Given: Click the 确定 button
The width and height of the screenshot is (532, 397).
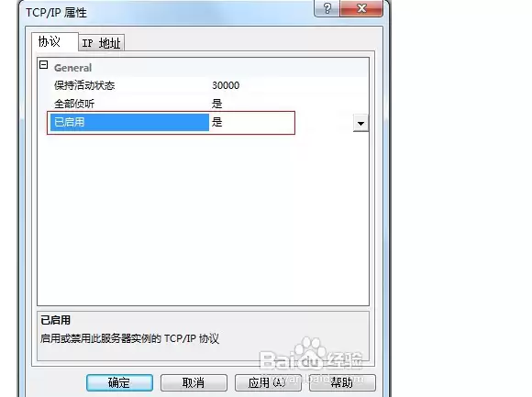Looking at the screenshot, I should [119, 382].
